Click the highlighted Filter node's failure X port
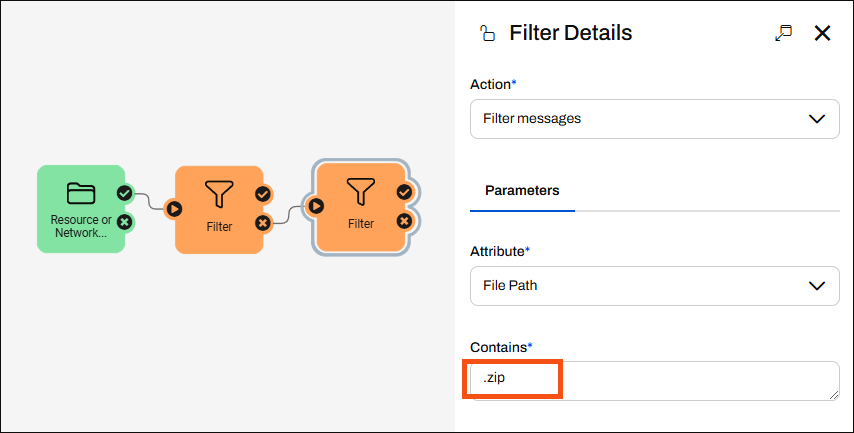Image resolution: width=854 pixels, height=433 pixels. 404,221
